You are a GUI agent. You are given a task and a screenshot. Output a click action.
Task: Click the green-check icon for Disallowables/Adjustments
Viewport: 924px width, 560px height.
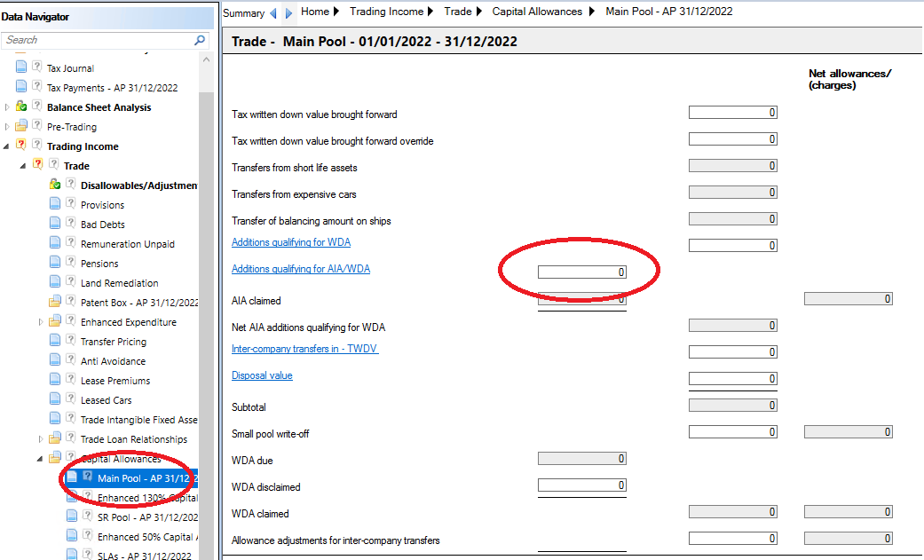tap(55, 184)
